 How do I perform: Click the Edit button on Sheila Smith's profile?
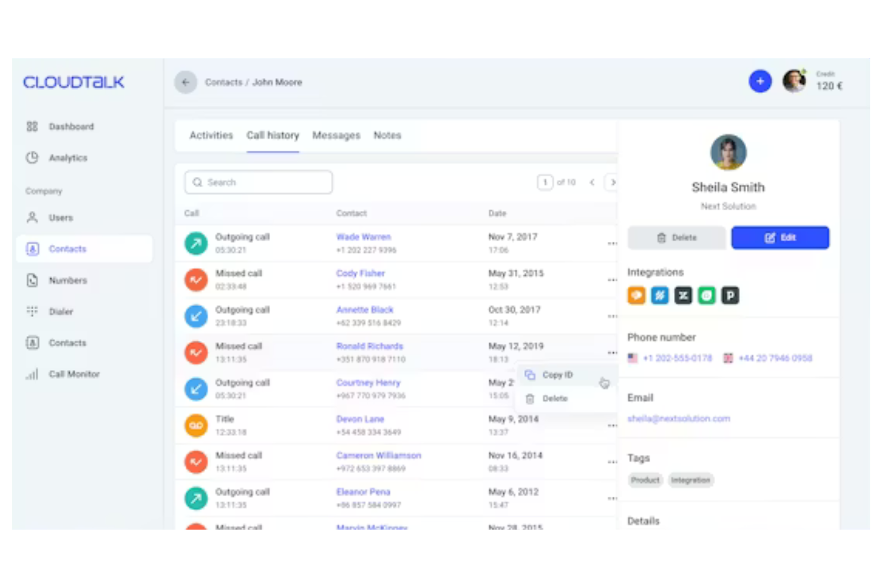pos(780,237)
